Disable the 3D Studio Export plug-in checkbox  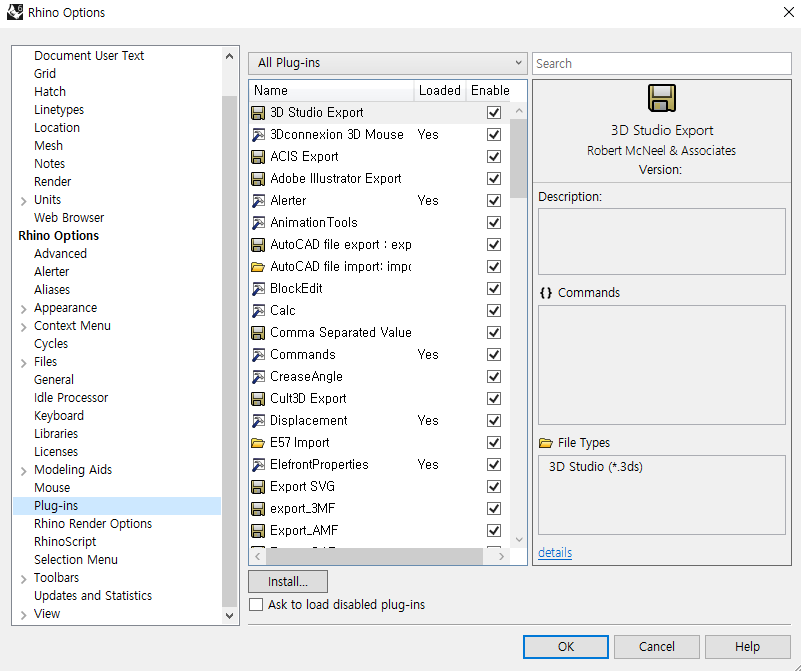click(x=494, y=113)
